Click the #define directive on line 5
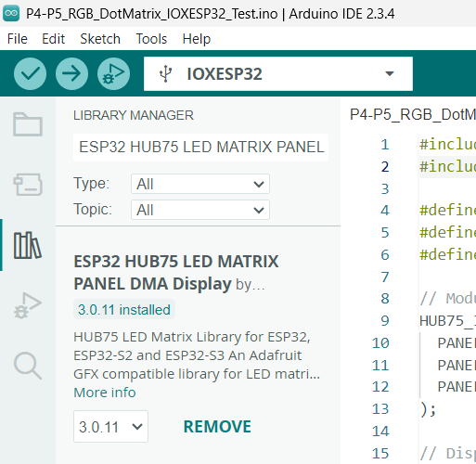The width and height of the screenshot is (476, 464). click(x=447, y=233)
